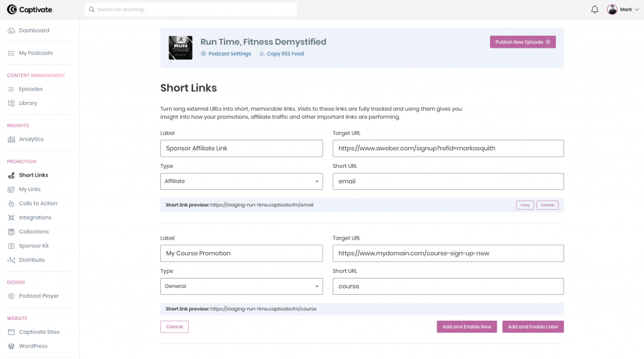Screen dimensions: 644x359
Task: Open the Dashboard icon in sidebar
Action: 11,31
